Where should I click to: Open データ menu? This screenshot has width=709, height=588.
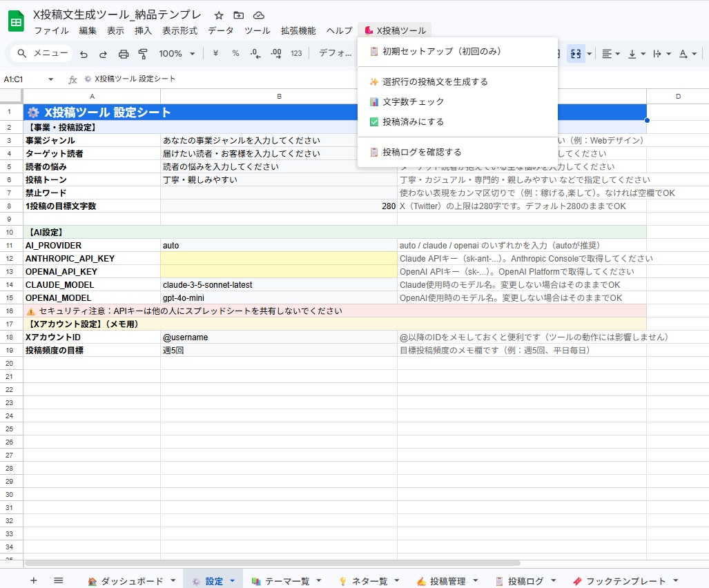pos(221,31)
